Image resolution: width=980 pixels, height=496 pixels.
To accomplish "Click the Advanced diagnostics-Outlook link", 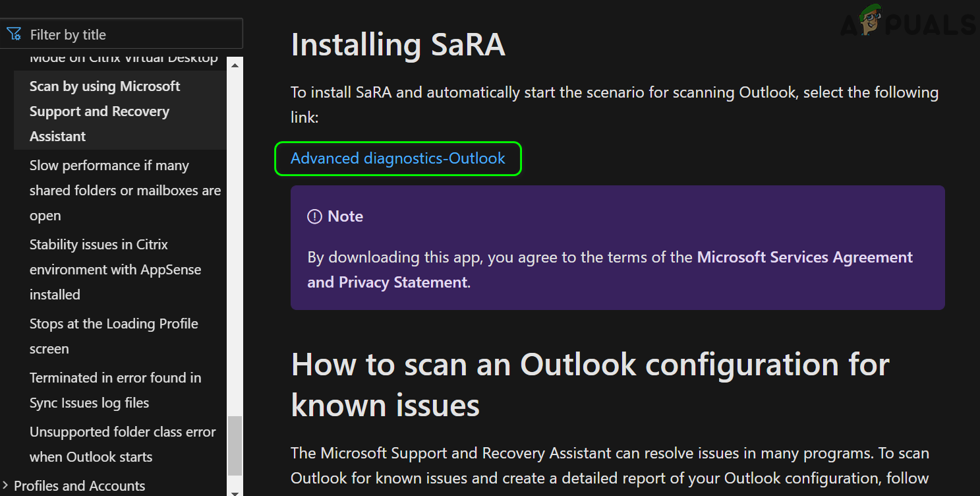I will click(x=398, y=158).
